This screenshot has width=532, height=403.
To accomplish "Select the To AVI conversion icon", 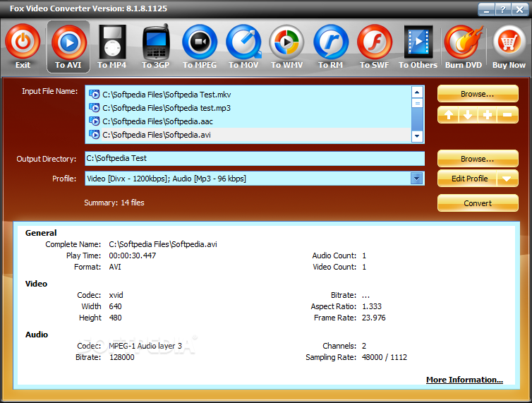I will (x=68, y=43).
